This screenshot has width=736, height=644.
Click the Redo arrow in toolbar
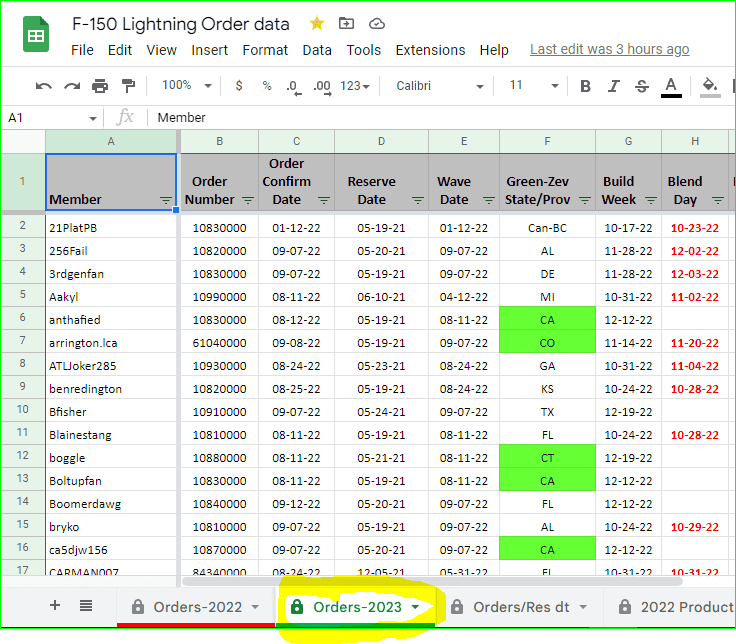click(72, 86)
